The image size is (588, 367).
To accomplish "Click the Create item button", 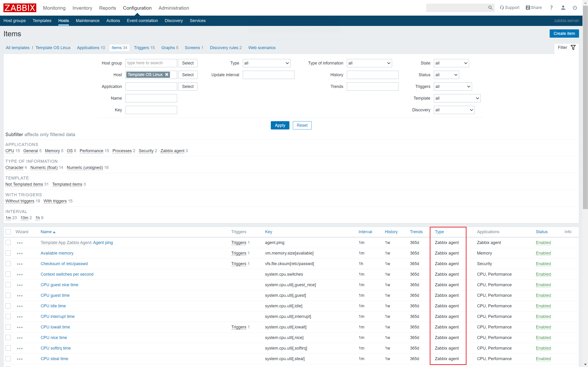I will click(564, 34).
